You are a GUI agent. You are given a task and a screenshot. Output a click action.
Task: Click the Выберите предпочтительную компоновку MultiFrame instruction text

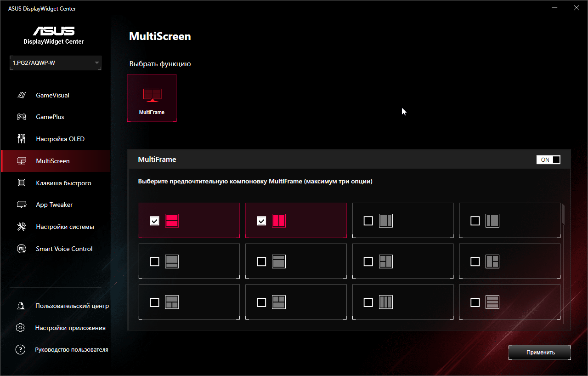click(x=255, y=182)
